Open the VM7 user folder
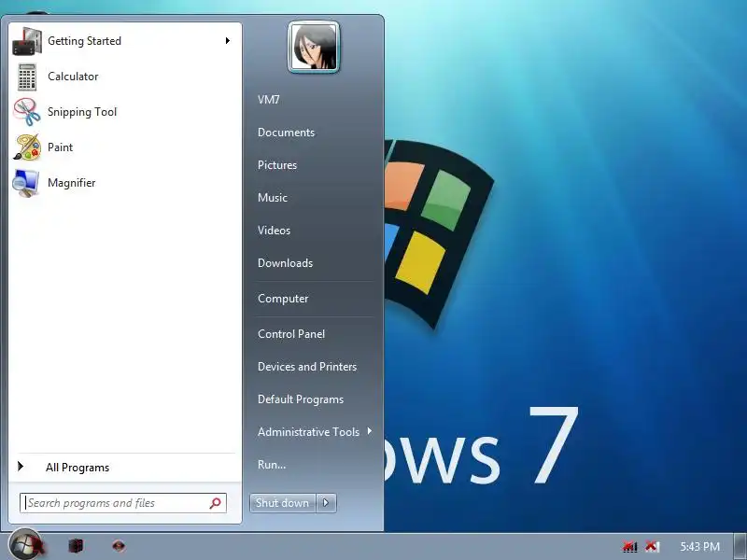Image resolution: width=747 pixels, height=560 pixels. click(315, 100)
